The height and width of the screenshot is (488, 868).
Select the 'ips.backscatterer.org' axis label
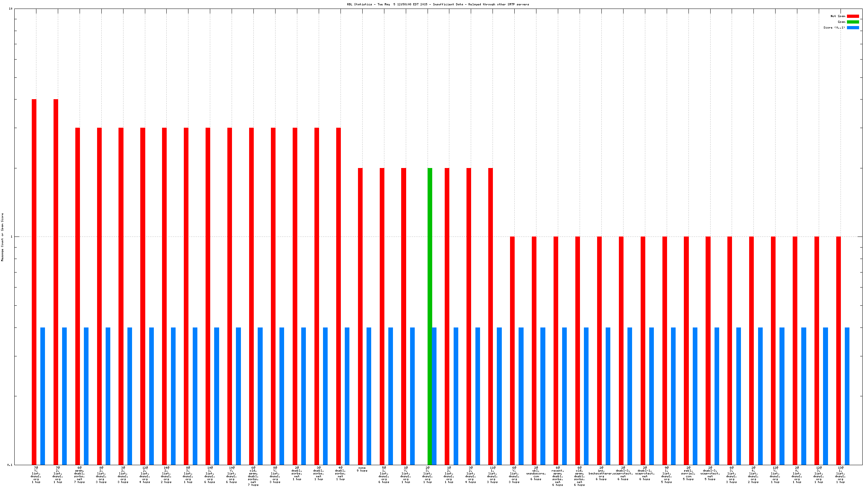click(x=601, y=473)
